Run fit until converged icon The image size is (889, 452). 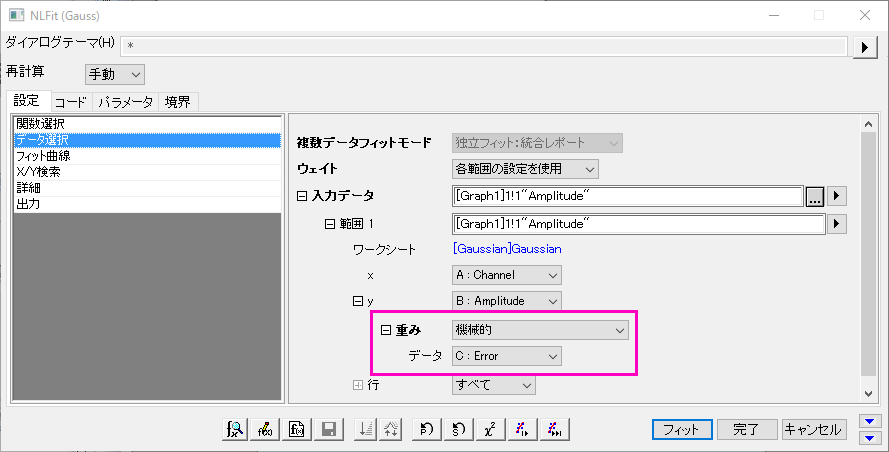[554, 429]
